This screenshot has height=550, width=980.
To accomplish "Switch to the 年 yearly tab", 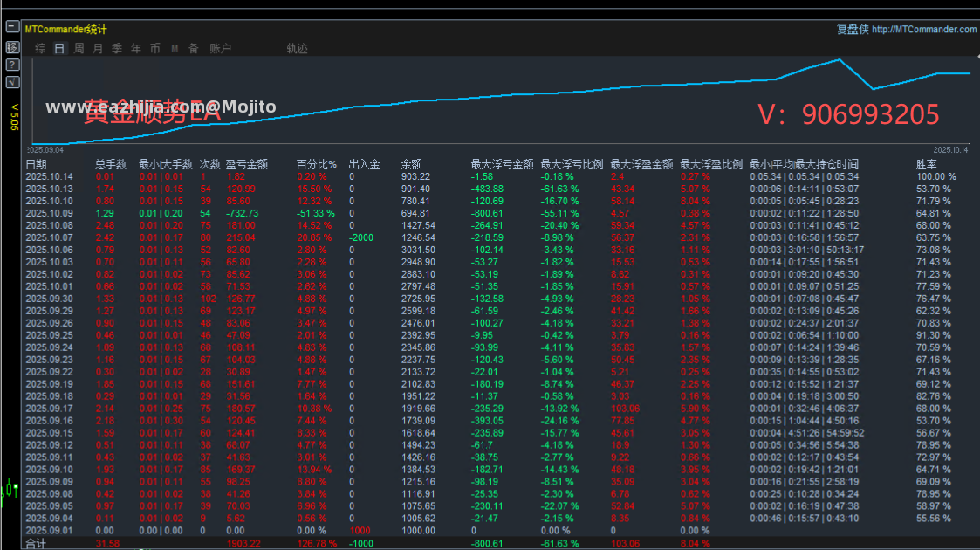I will click(x=136, y=48).
